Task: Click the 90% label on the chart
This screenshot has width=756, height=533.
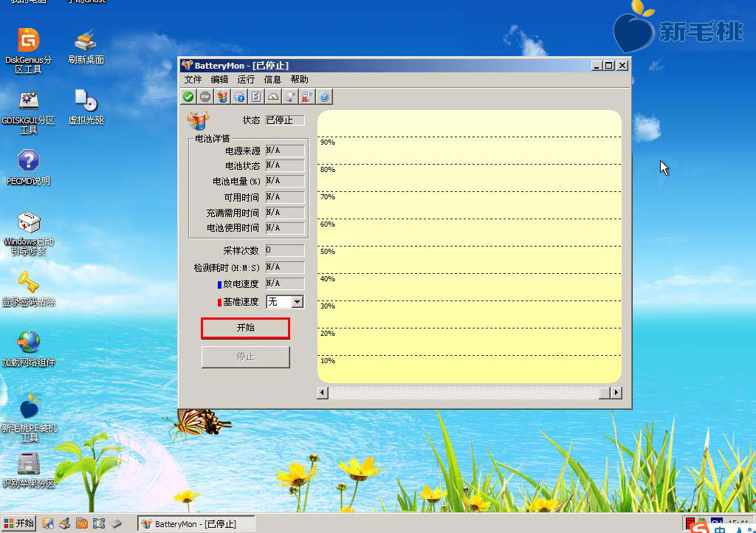Action: point(327,142)
